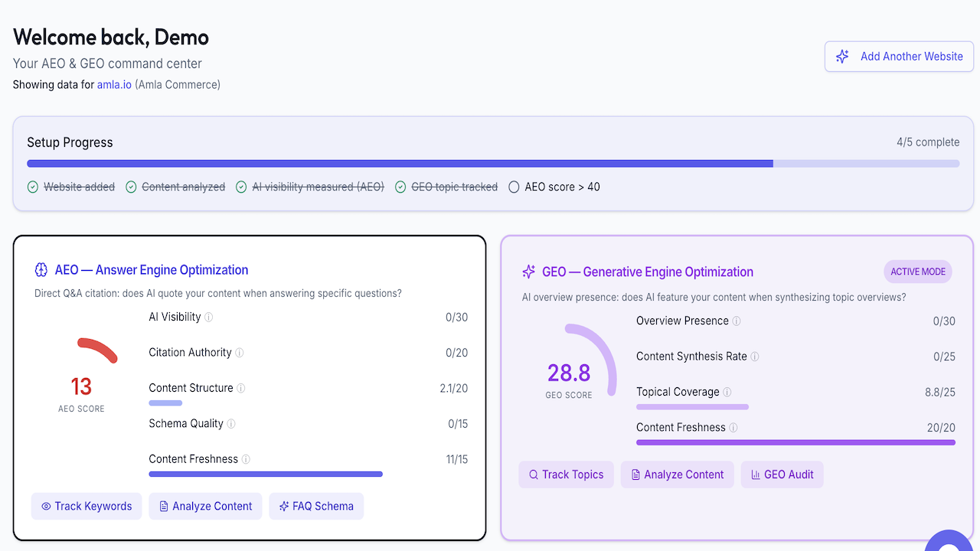980x551 pixels.
Task: Open the amla.io link
Action: coord(114,85)
